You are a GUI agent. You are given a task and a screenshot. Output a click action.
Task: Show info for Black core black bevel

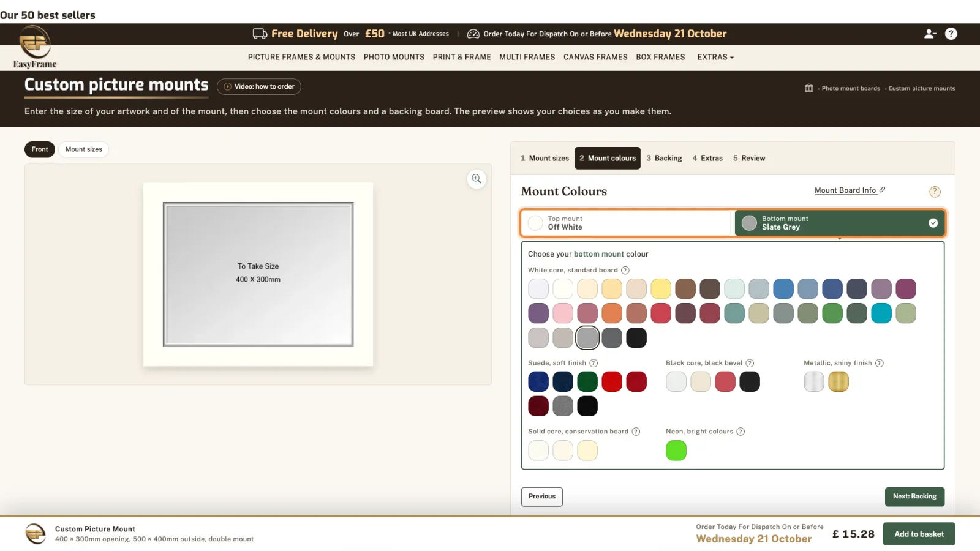pos(750,363)
